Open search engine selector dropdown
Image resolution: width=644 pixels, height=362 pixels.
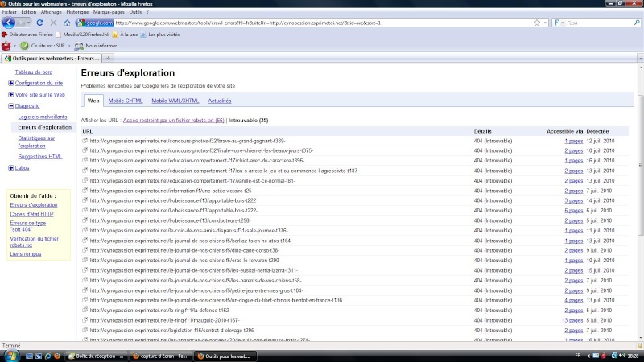pyautogui.click(x=563, y=23)
